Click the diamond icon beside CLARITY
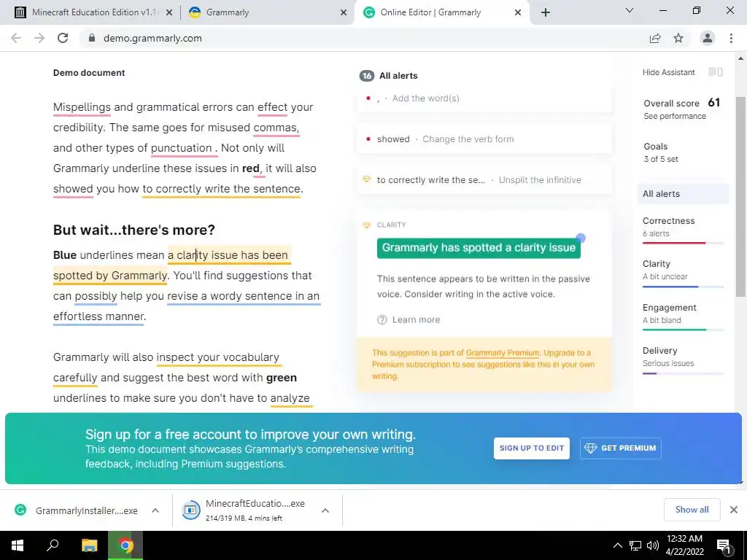 [366, 225]
